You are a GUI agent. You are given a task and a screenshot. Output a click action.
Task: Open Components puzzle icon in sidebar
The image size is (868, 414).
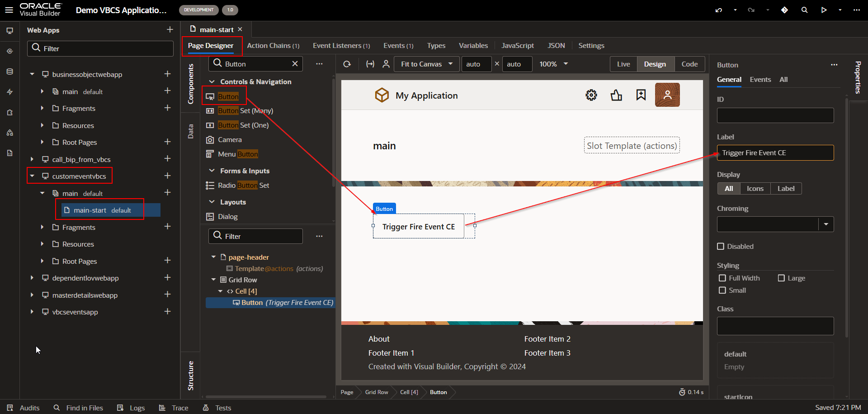9,112
